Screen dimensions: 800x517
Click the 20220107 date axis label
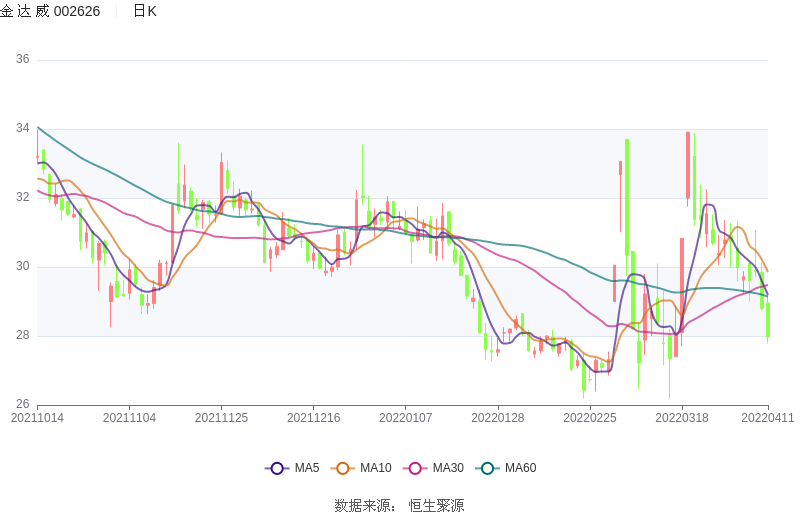pos(406,418)
